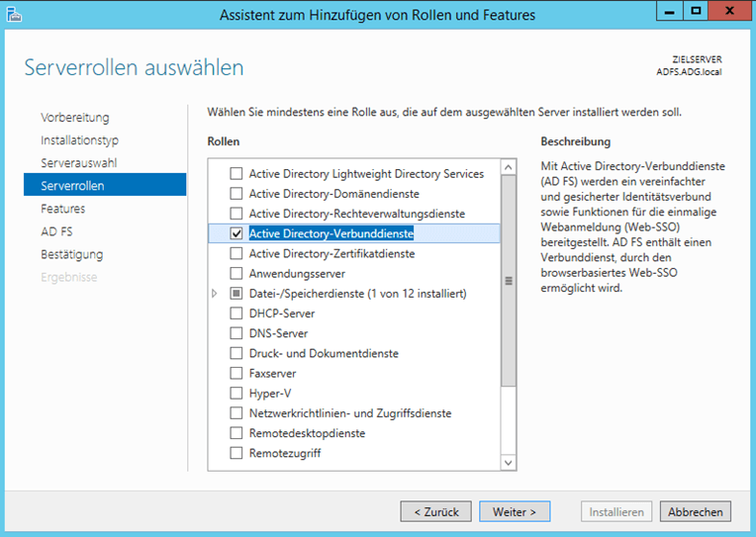Tick Druck- und Dokumentdienste checkbox
The image size is (756, 537).
[236, 353]
